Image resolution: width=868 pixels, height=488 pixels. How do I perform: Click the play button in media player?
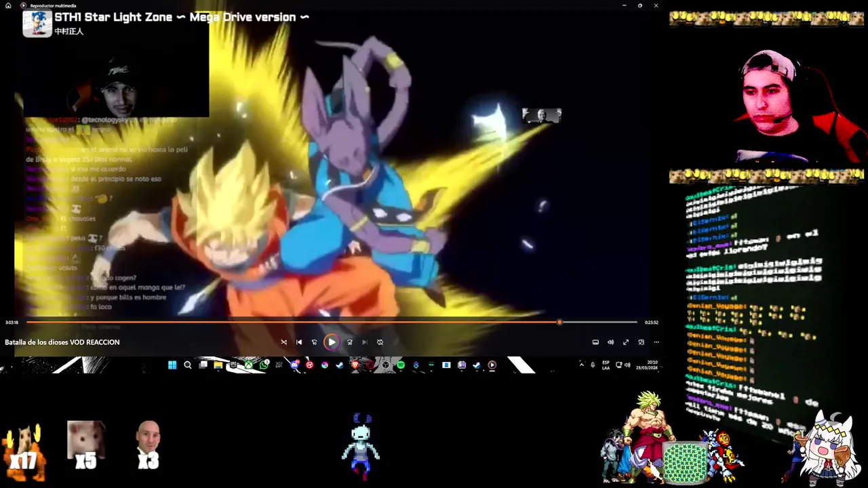point(332,342)
